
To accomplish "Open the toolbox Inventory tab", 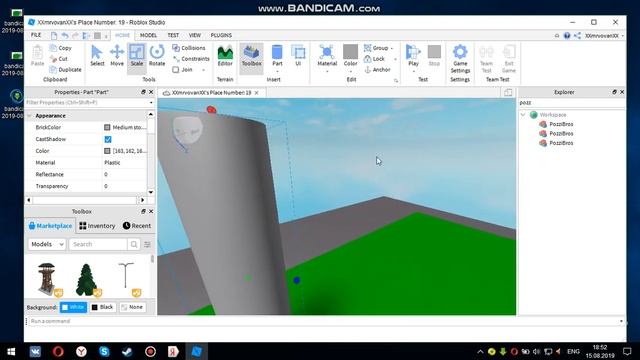I will 97,226.
